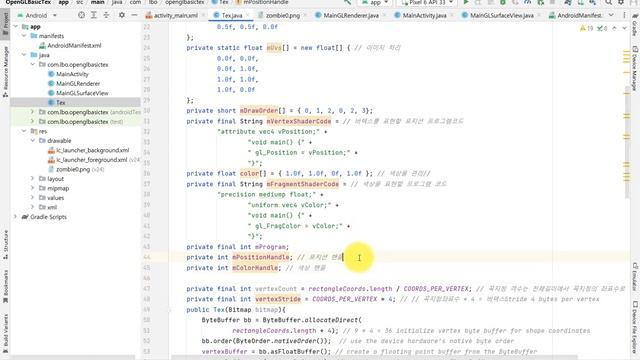This screenshot has height=360, width=640.
Task: Expand Gradle Scripts node
Action: (16, 217)
